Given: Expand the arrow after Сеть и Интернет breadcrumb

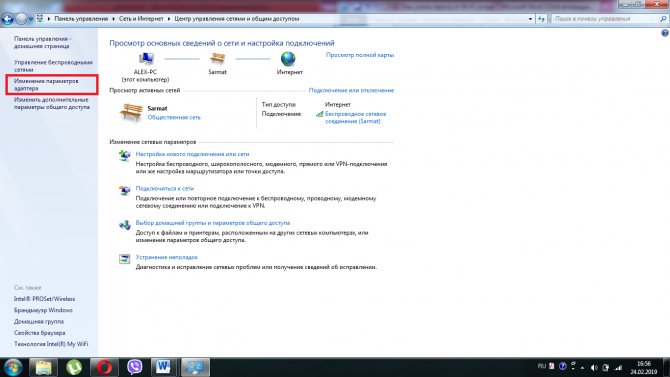Looking at the screenshot, I should pyautogui.click(x=169, y=19).
